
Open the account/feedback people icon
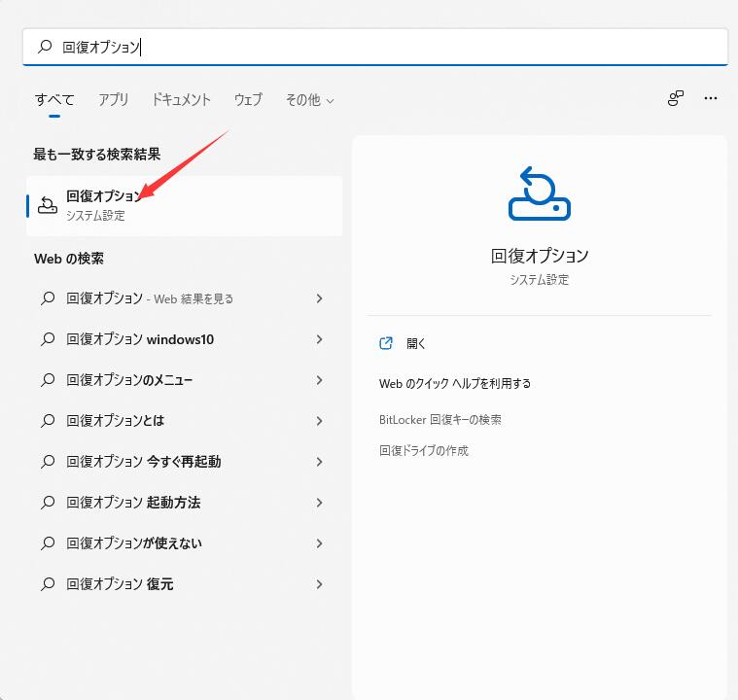[x=676, y=98]
